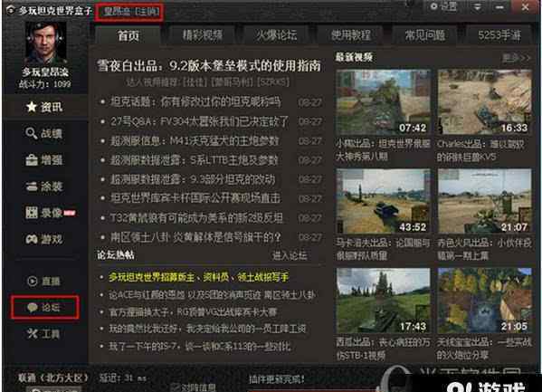This screenshot has width=542, height=392.
Task: Open news item 27号Q&A: FV304
Action: [x=199, y=121]
